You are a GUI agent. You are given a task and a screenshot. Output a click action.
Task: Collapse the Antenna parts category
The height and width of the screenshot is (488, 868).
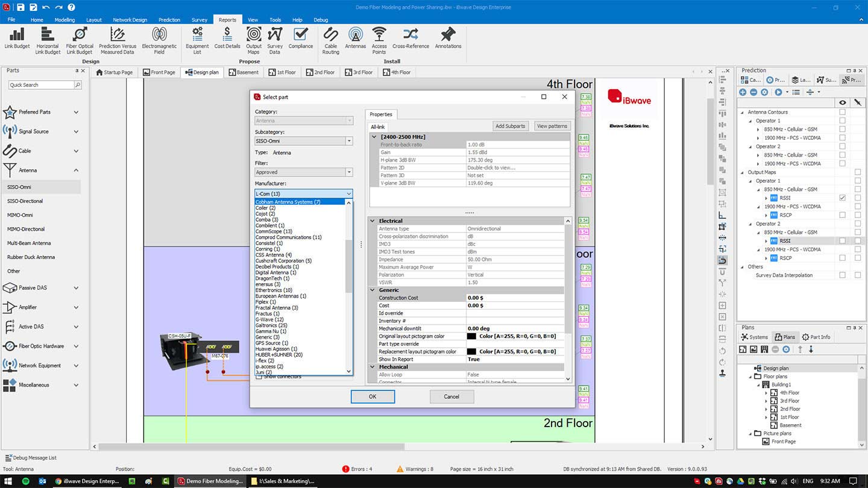point(76,170)
